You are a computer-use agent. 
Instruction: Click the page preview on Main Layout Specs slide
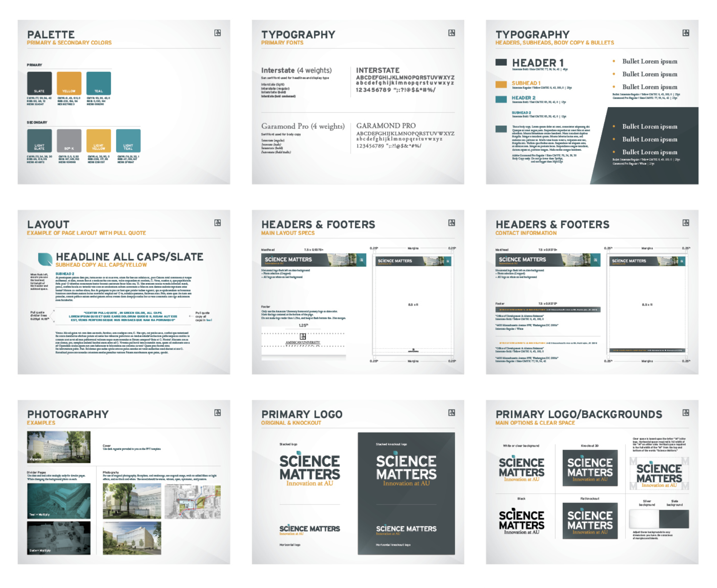(x=413, y=304)
